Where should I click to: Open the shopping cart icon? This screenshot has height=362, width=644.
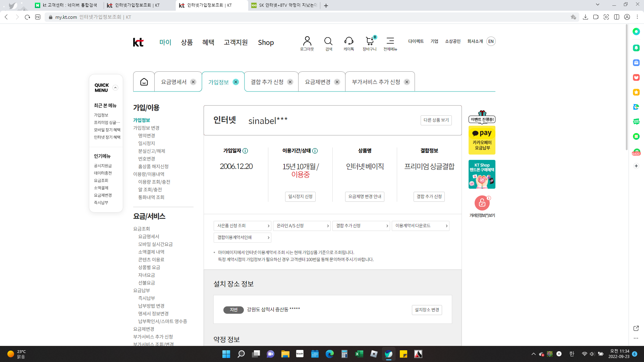pos(369,41)
